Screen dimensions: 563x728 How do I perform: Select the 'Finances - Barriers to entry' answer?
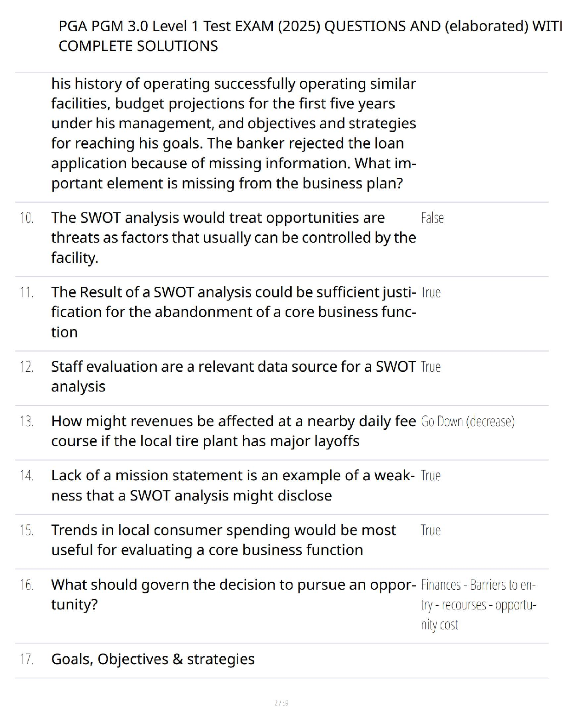tap(479, 605)
